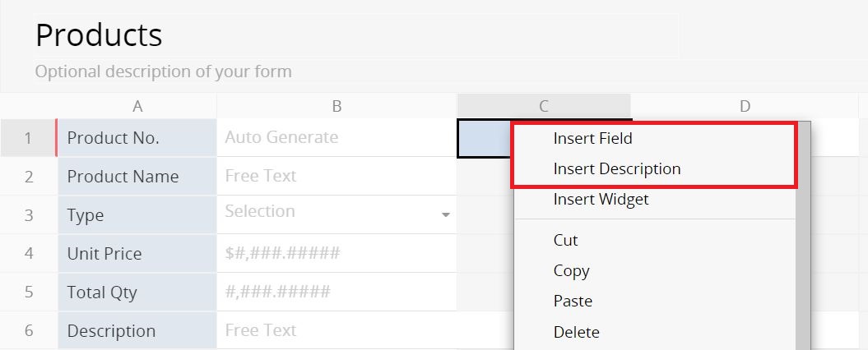Select the Description label cell
868x350 pixels.
pyautogui.click(x=137, y=330)
